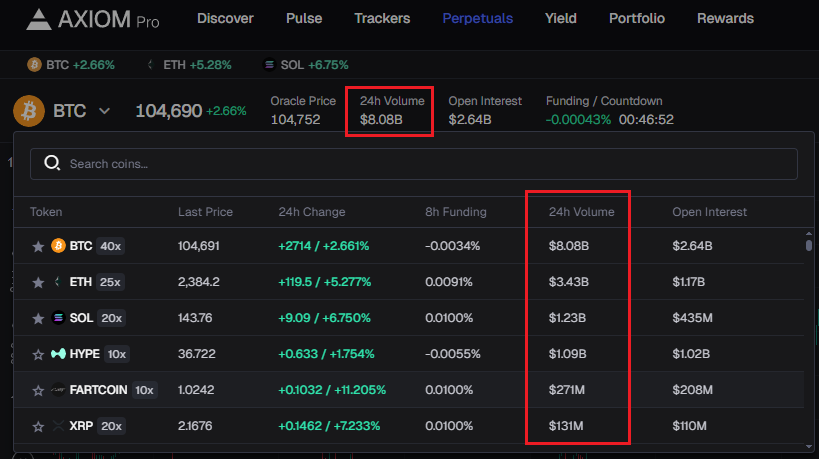The height and width of the screenshot is (459, 819).
Task: Click the SOL ticker icon
Action: pyautogui.click(x=269, y=65)
